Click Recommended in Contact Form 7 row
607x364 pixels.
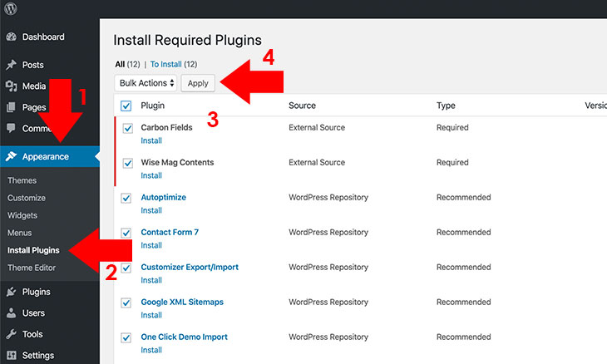coord(464,232)
